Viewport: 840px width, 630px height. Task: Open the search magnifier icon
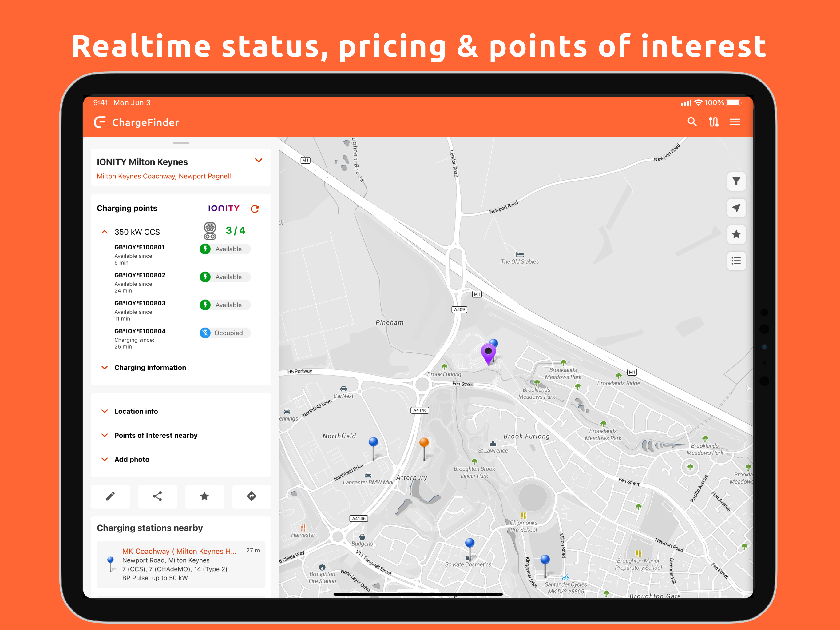tap(692, 122)
